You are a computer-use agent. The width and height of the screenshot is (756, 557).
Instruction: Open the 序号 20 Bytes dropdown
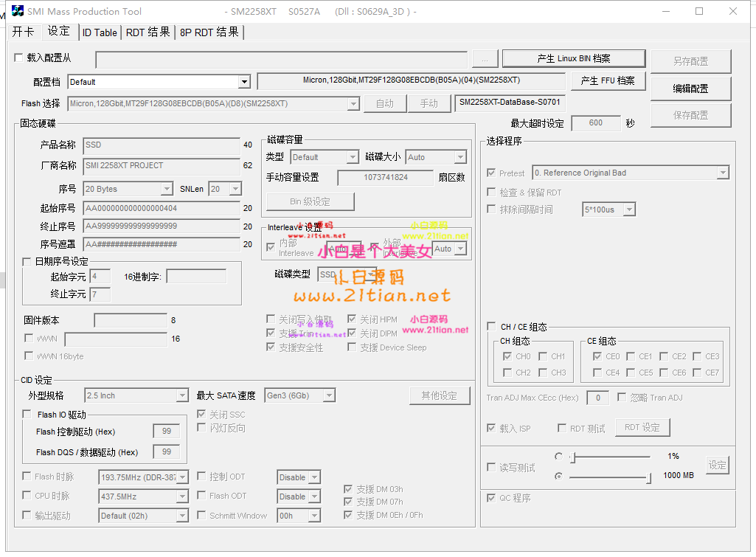coord(167,189)
